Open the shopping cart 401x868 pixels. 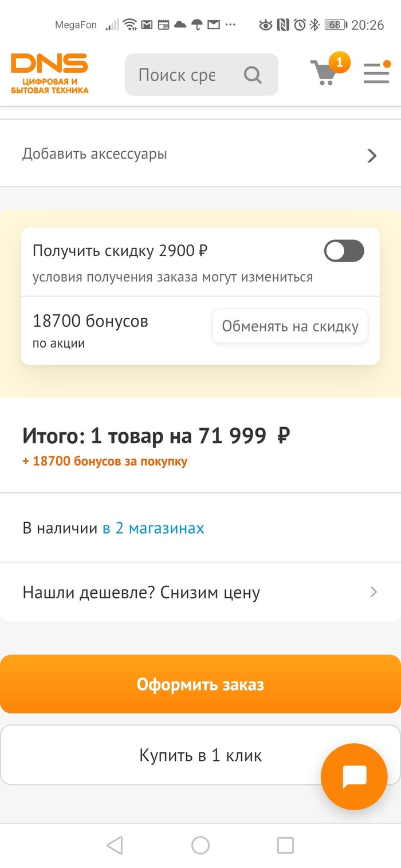[x=324, y=73]
